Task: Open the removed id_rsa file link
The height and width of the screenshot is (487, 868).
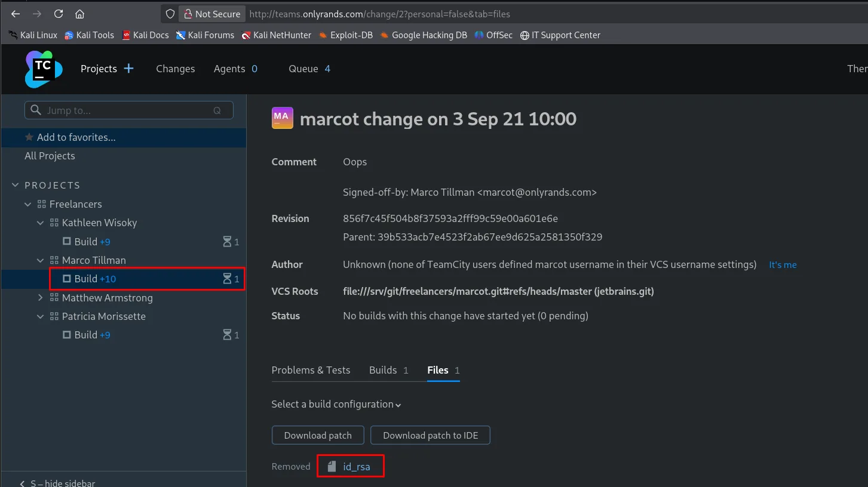Action: click(x=356, y=467)
